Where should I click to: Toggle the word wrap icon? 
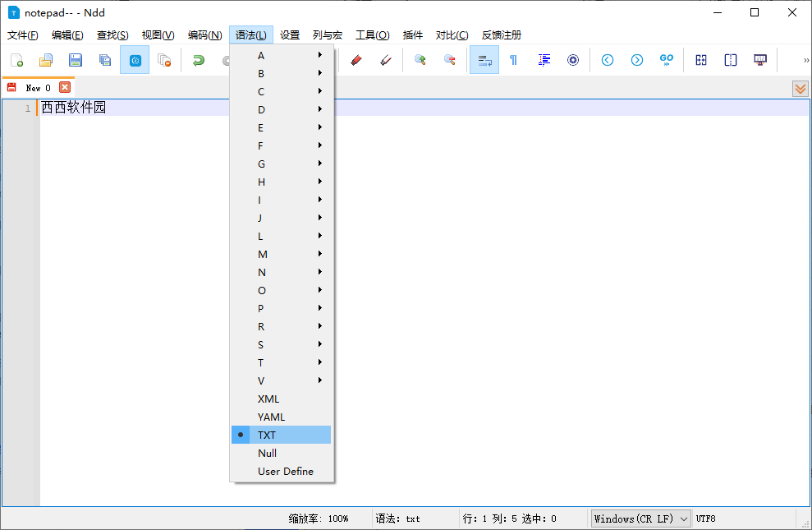(x=484, y=60)
